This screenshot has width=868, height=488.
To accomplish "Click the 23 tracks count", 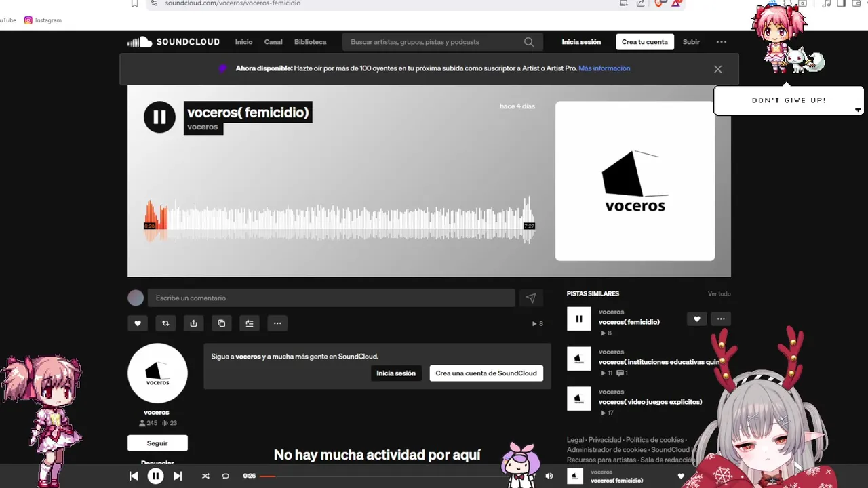I will [170, 423].
